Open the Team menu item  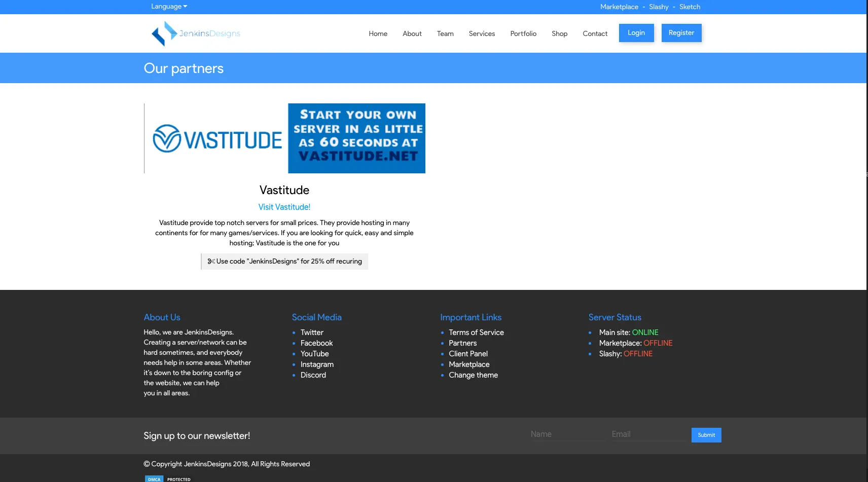[445, 33]
